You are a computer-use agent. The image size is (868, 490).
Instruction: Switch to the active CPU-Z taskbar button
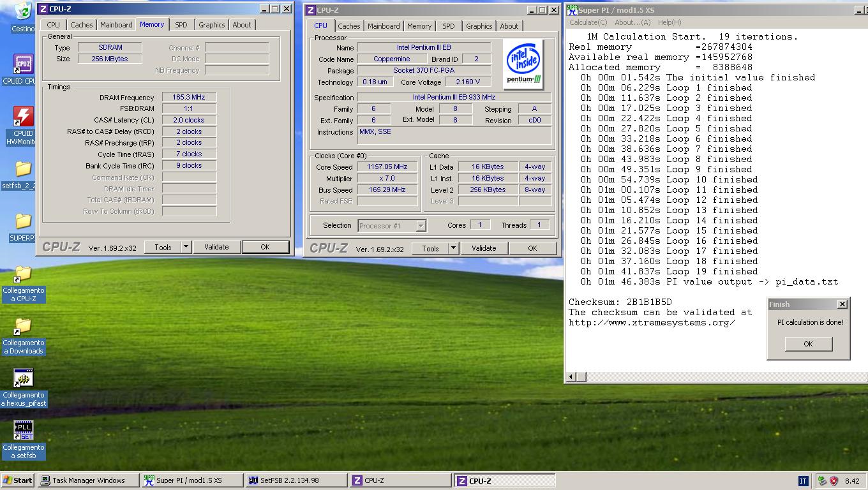(x=504, y=480)
